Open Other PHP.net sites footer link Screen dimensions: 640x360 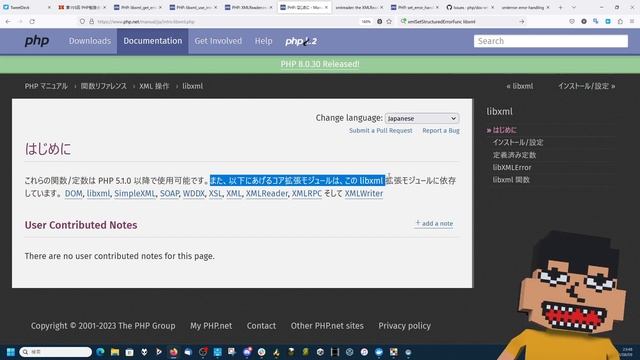(327, 326)
